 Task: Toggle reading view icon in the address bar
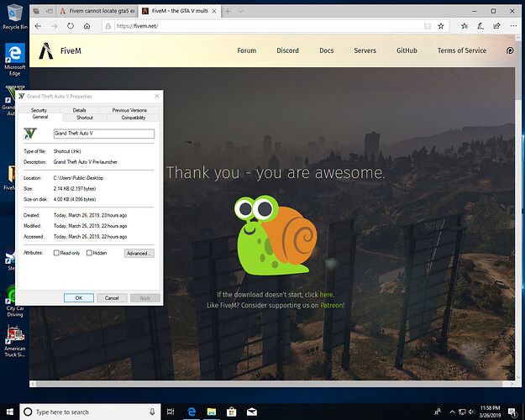pyautogui.click(x=428, y=26)
